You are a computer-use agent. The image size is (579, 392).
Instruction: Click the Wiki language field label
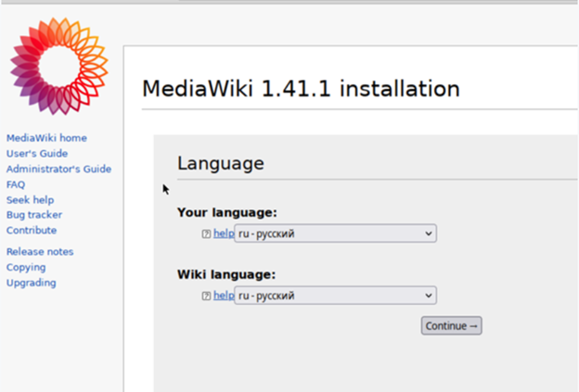point(227,274)
